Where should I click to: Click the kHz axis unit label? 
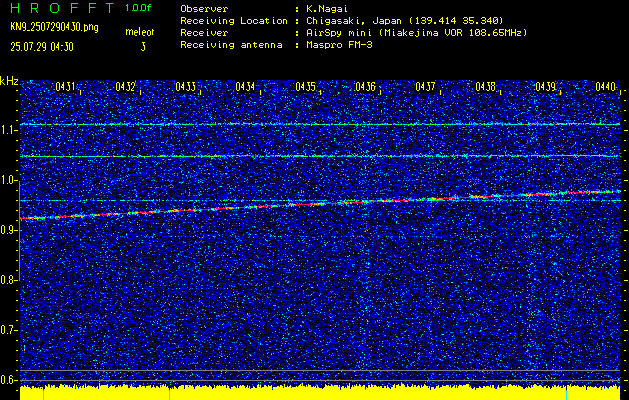click(9, 81)
